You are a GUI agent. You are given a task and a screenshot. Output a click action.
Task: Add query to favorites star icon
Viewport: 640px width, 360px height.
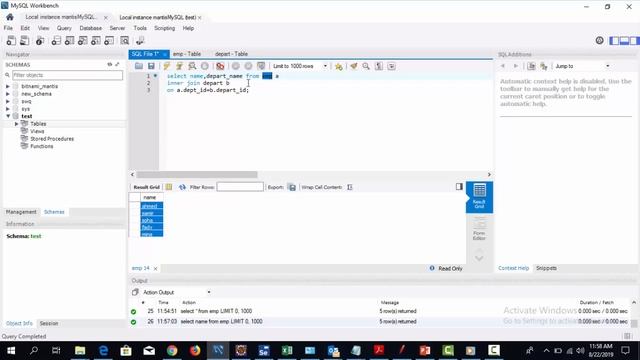pos(338,66)
